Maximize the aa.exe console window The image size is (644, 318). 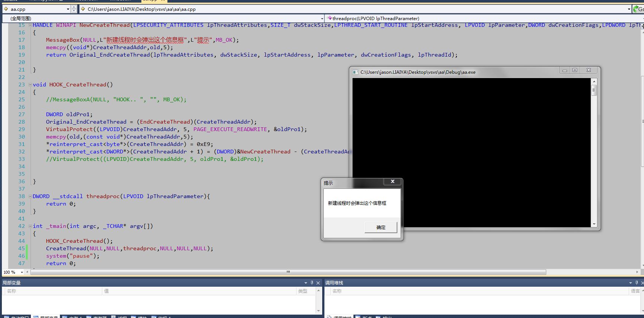click(x=575, y=70)
